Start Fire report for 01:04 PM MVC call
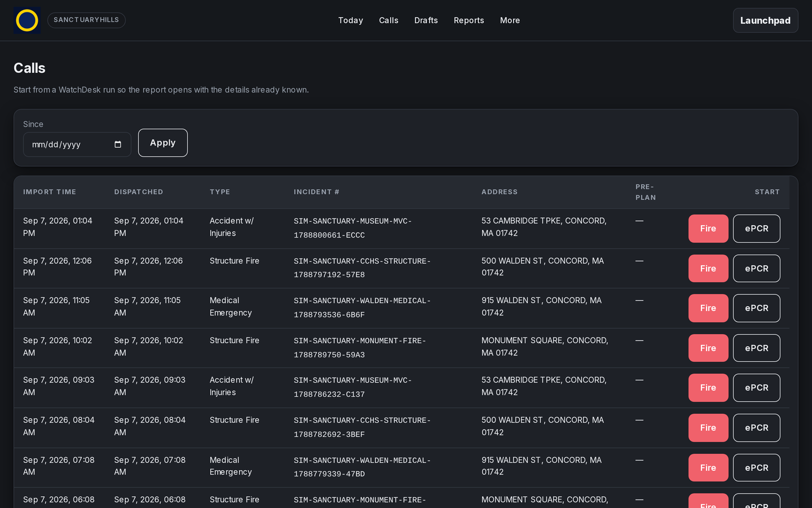This screenshot has width=812, height=508. 708,229
